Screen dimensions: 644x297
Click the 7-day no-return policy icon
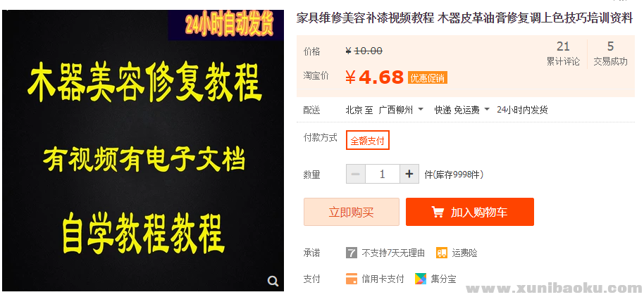pos(351,253)
